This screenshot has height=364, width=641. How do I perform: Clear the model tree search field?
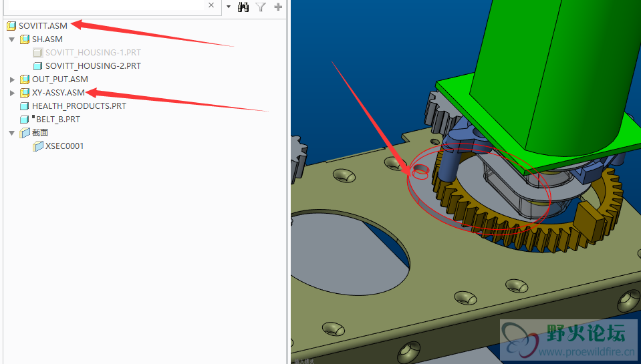click(211, 5)
